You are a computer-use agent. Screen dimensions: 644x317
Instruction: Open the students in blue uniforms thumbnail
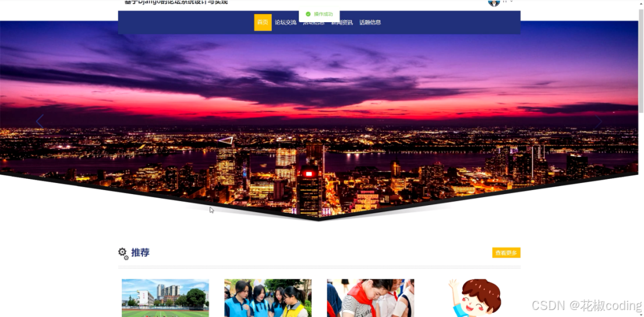[268, 298]
